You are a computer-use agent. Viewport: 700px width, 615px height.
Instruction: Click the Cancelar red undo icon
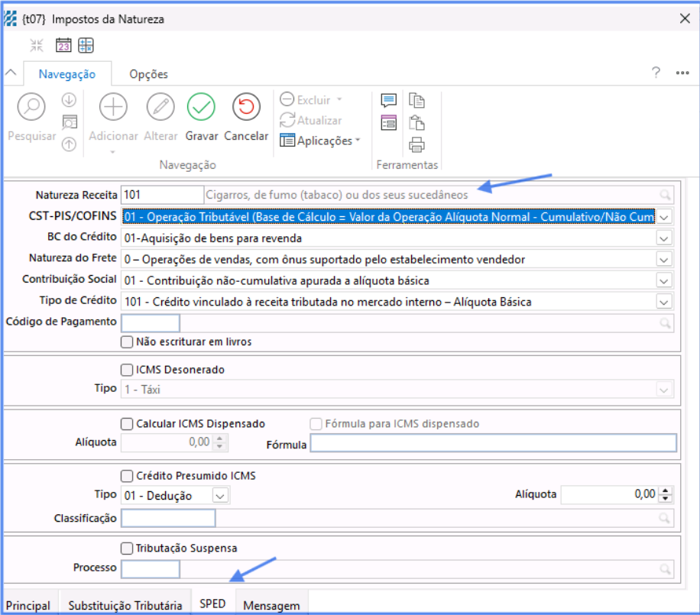[x=246, y=108]
